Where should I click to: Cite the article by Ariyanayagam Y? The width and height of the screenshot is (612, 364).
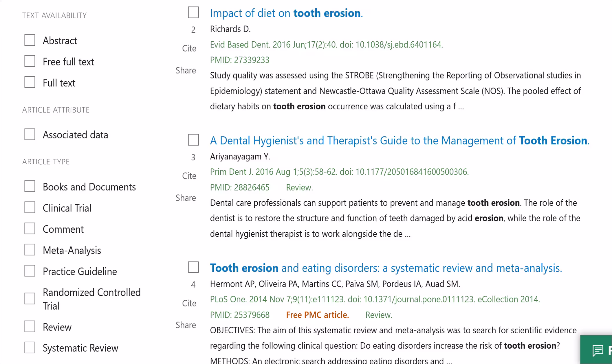point(189,176)
